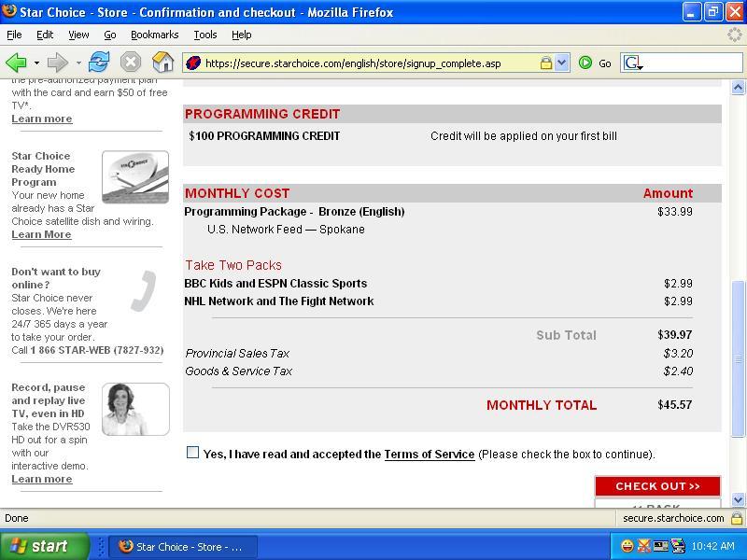Click the vertical scrollbar thumb
747x560 pixels.
(738, 358)
